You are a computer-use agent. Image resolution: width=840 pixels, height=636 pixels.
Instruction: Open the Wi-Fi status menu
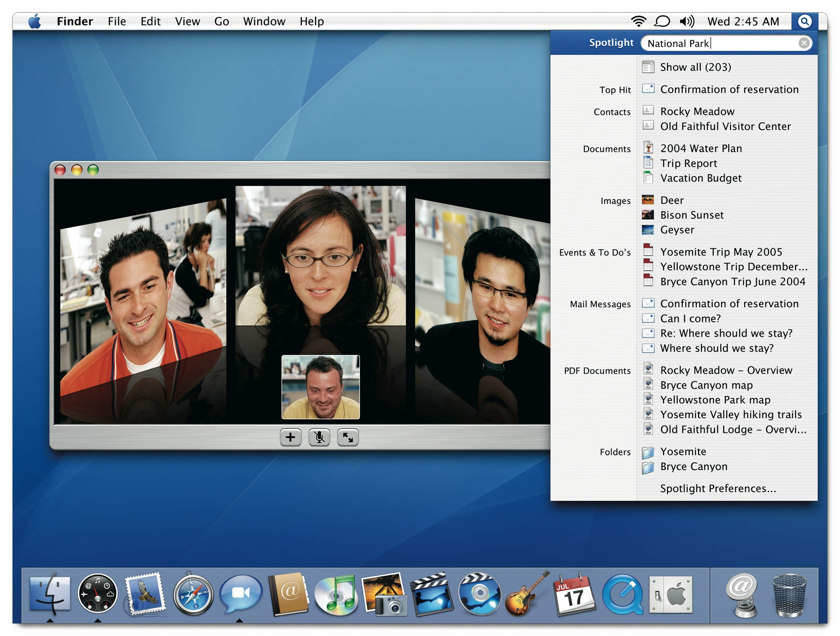pos(638,21)
